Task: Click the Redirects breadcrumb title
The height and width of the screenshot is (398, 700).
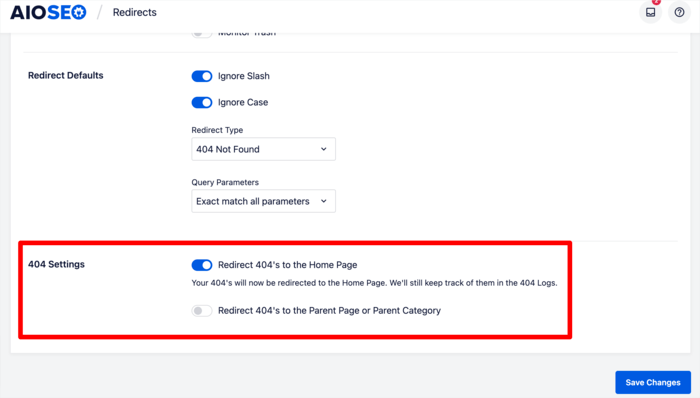Action: 134,12
